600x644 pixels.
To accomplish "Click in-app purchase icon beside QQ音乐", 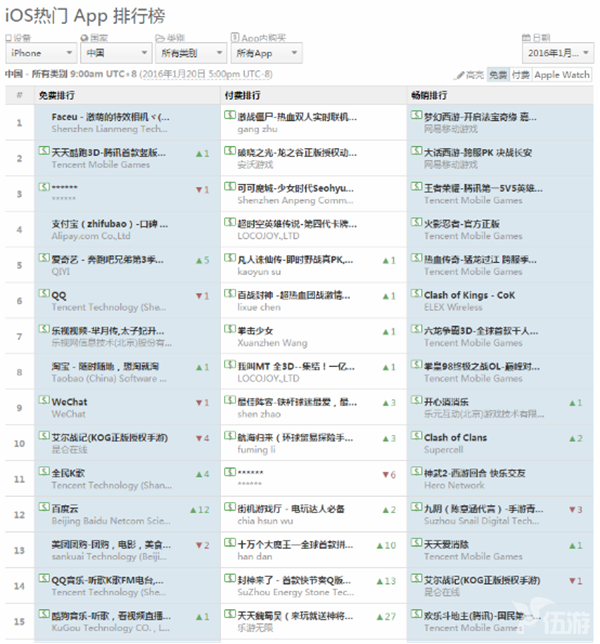I will pos(44,578).
